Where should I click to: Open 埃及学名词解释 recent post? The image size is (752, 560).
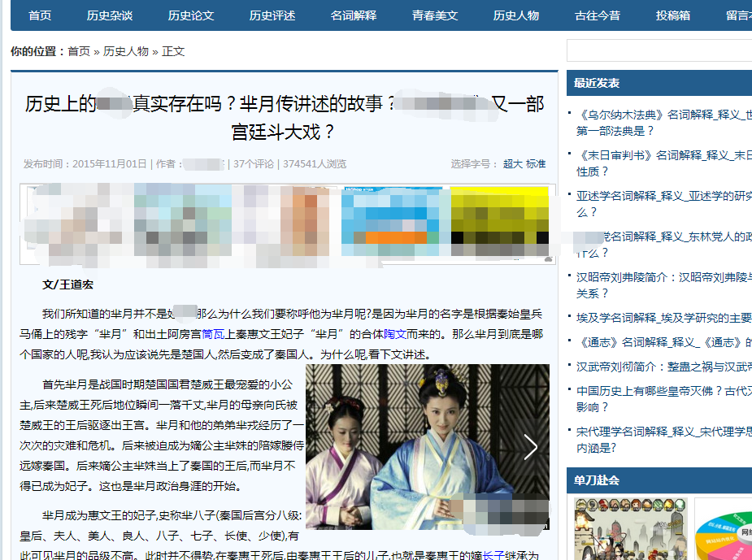(x=663, y=318)
